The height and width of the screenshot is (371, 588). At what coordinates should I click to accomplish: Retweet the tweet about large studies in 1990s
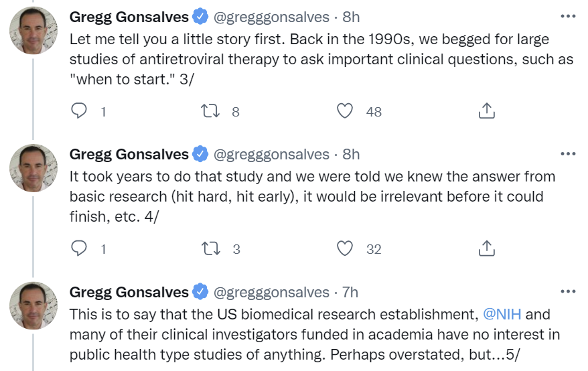tap(210, 111)
